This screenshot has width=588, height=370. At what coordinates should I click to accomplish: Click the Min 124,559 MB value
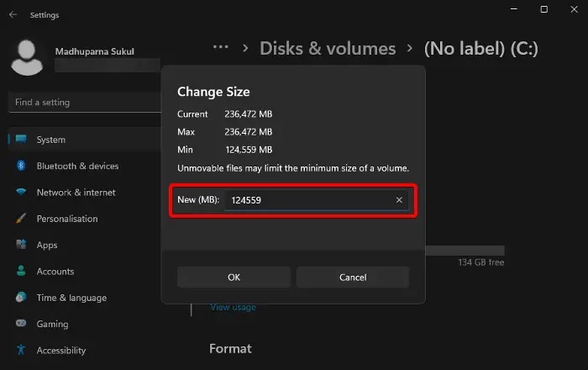(x=249, y=150)
